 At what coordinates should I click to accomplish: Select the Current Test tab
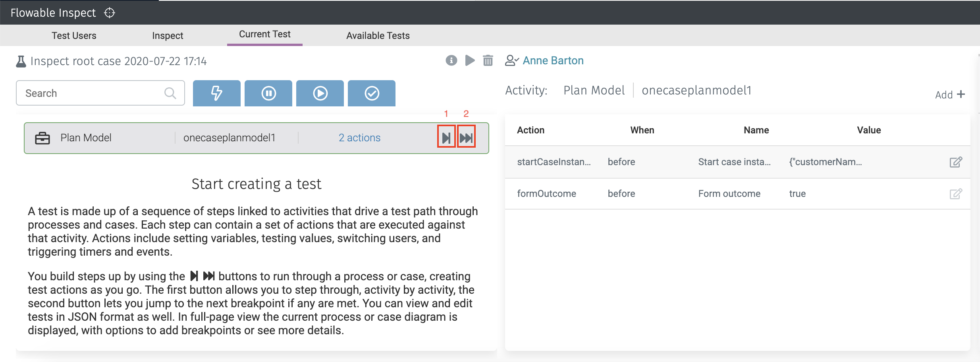[264, 35]
